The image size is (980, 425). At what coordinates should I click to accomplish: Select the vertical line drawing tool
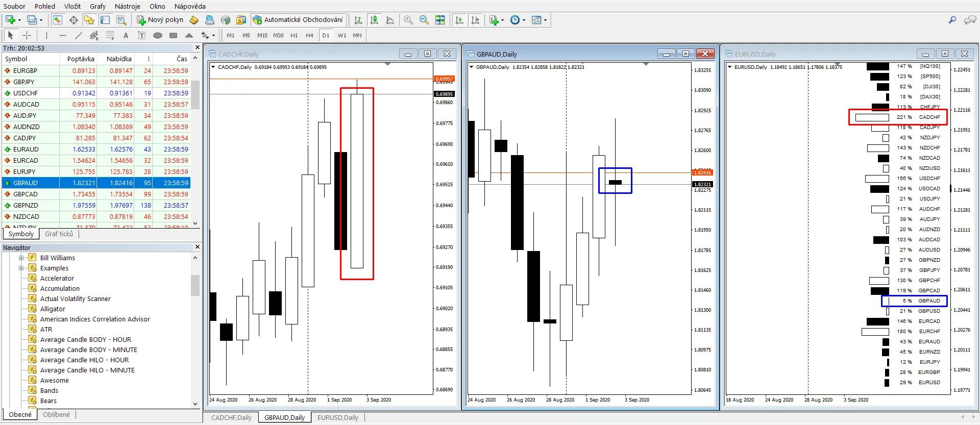coord(46,35)
